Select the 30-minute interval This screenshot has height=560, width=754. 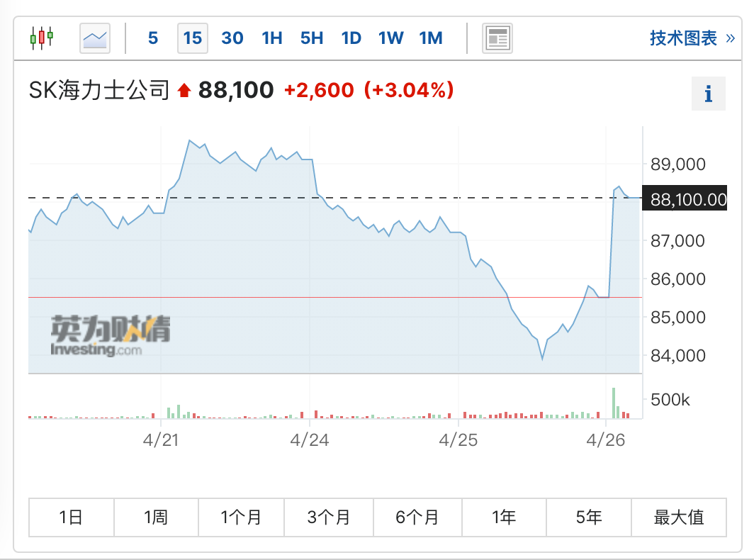coord(232,38)
